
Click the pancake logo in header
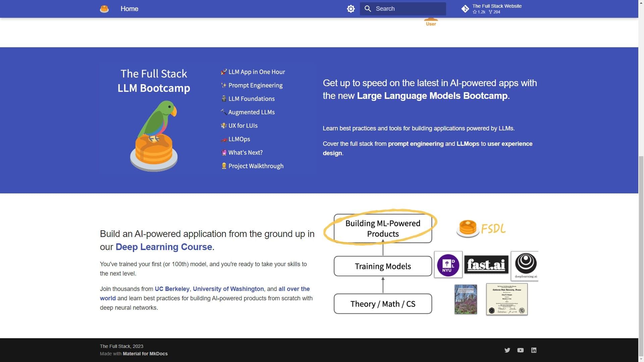tap(104, 9)
